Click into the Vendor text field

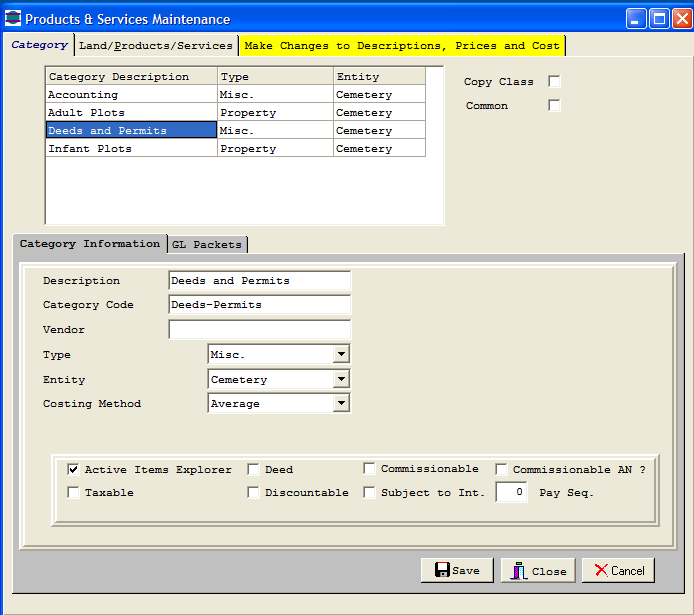tap(259, 330)
